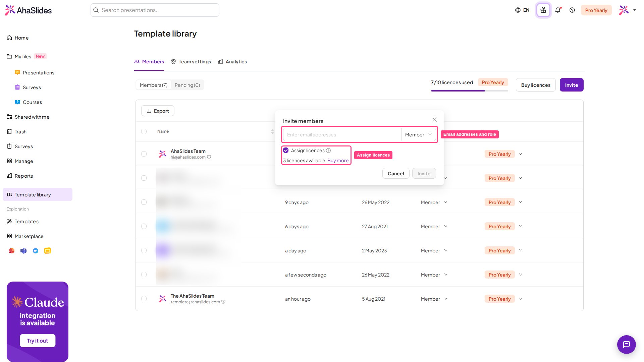Open Reports in the sidebar
The height and width of the screenshot is (362, 644).
pyautogui.click(x=20, y=176)
